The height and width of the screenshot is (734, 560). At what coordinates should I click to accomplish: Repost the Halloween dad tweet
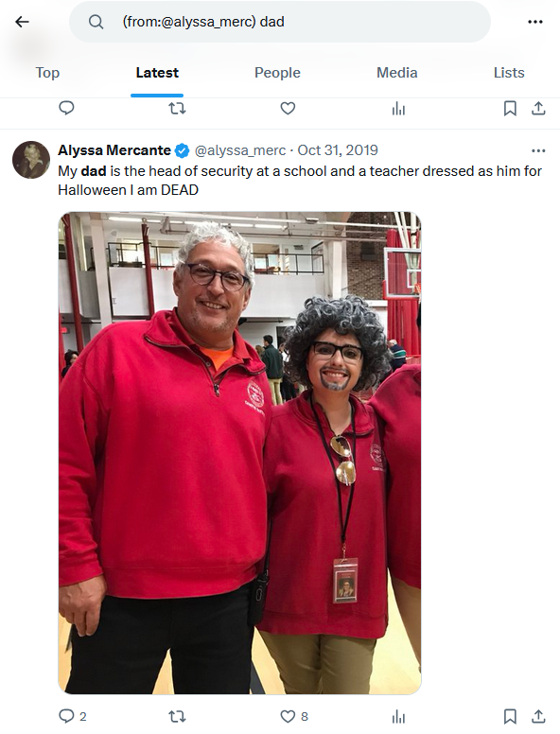click(177, 716)
